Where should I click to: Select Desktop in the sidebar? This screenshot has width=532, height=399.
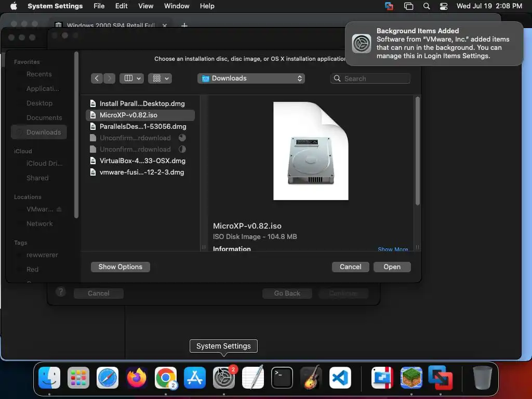pyautogui.click(x=39, y=103)
